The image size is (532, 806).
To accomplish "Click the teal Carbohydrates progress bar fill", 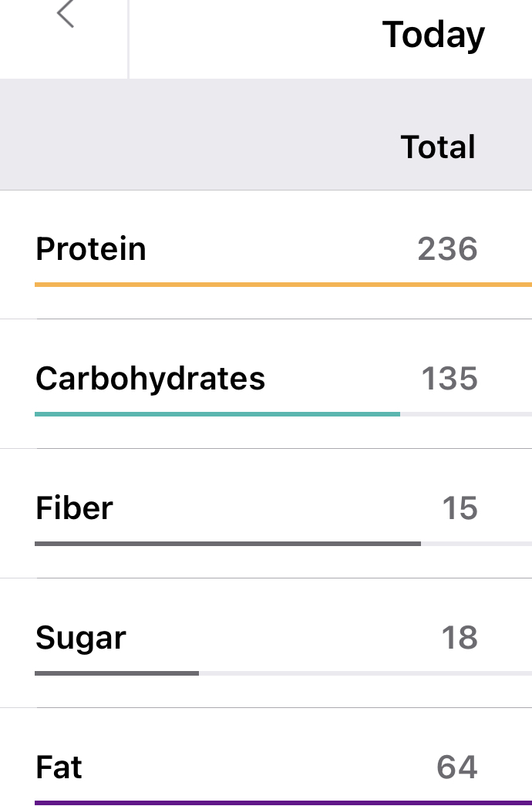I will [x=217, y=414].
